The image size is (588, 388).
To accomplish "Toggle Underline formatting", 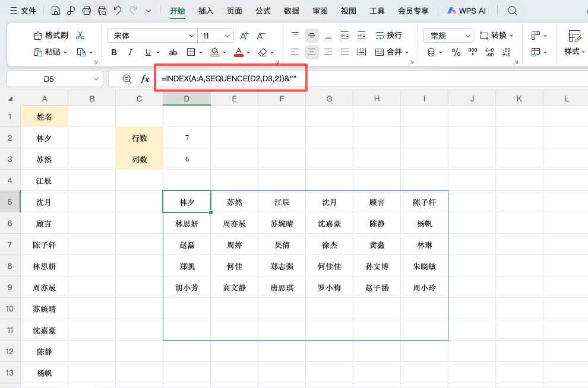I will point(148,52).
